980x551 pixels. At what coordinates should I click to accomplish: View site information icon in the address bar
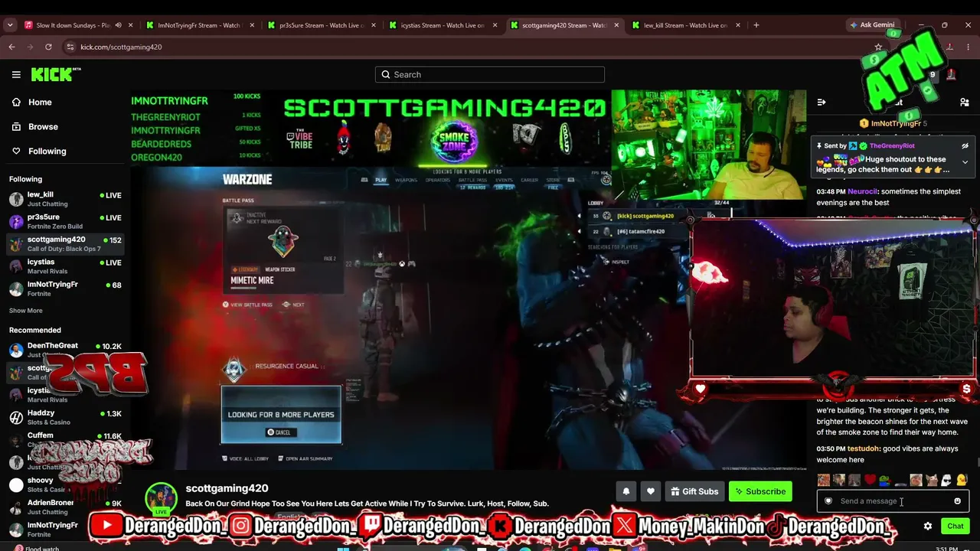pyautogui.click(x=70, y=47)
